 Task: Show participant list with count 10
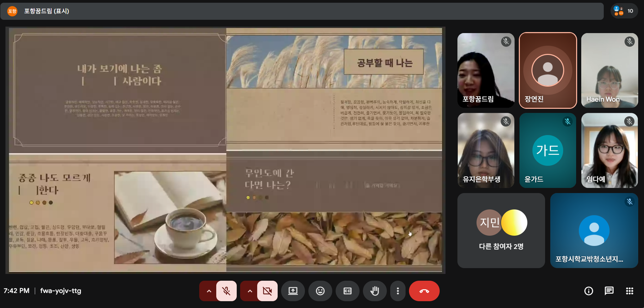(624, 11)
